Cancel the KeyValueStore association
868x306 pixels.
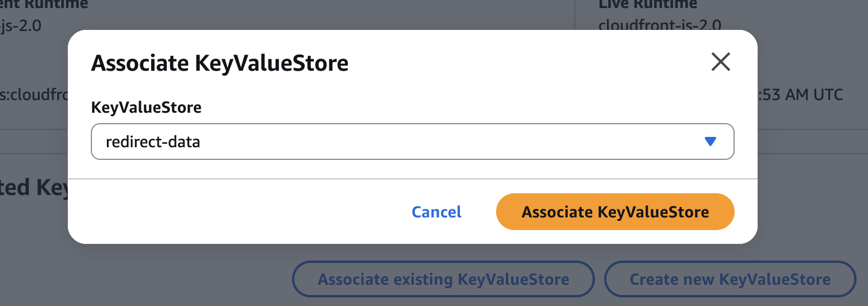436,212
